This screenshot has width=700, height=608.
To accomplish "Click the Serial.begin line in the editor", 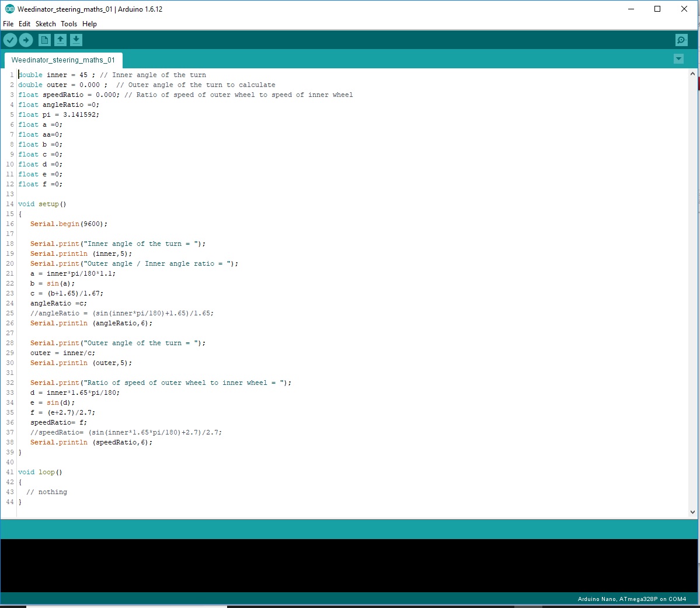I will (x=70, y=224).
